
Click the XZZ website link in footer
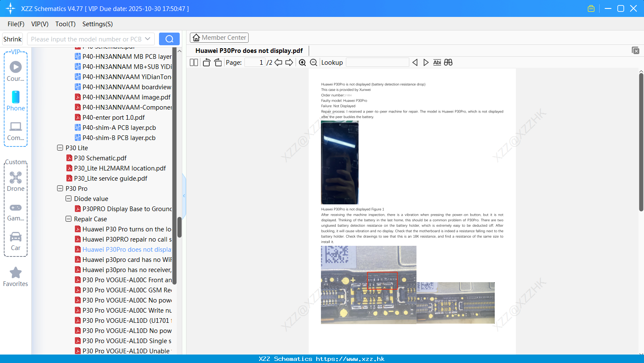[350, 359]
